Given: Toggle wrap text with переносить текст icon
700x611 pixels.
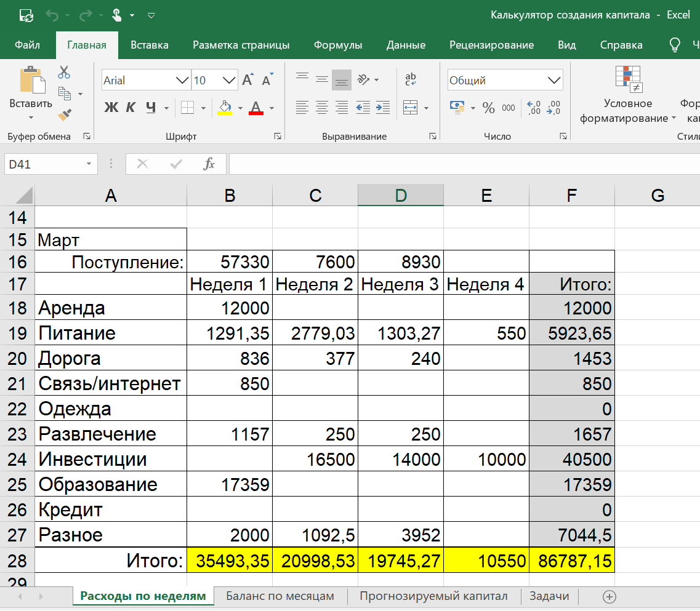Looking at the screenshot, I should [411, 79].
